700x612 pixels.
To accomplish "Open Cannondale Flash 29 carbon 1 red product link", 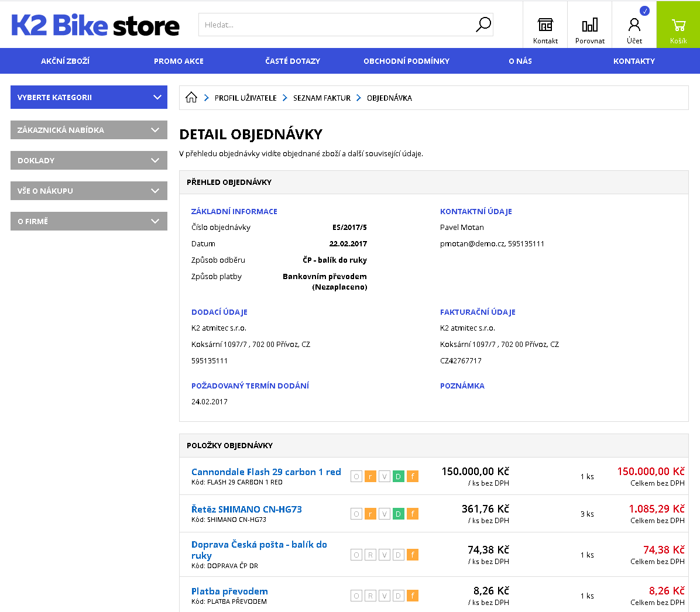I will coord(266,472).
